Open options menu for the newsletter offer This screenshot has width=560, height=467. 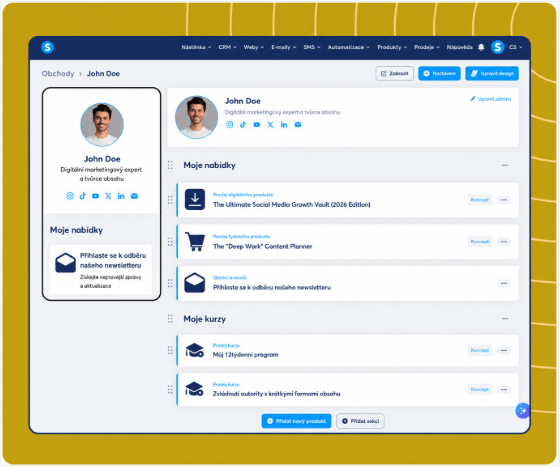pyautogui.click(x=504, y=283)
